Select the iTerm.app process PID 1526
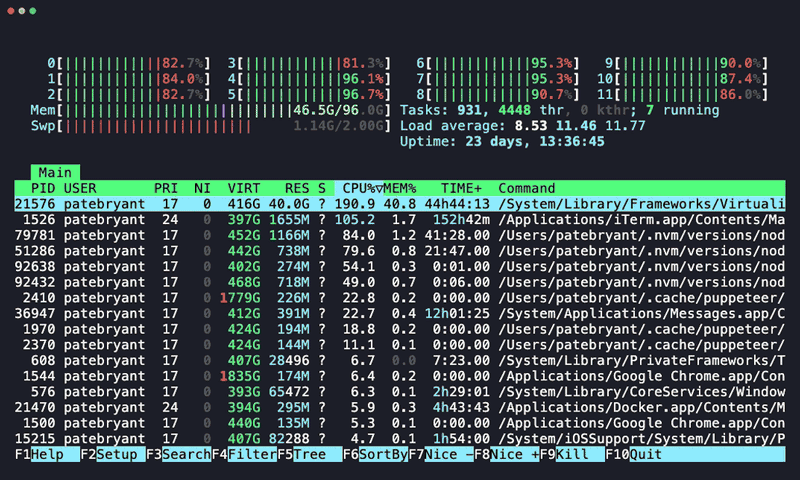Image resolution: width=800 pixels, height=480 pixels. coord(400,220)
